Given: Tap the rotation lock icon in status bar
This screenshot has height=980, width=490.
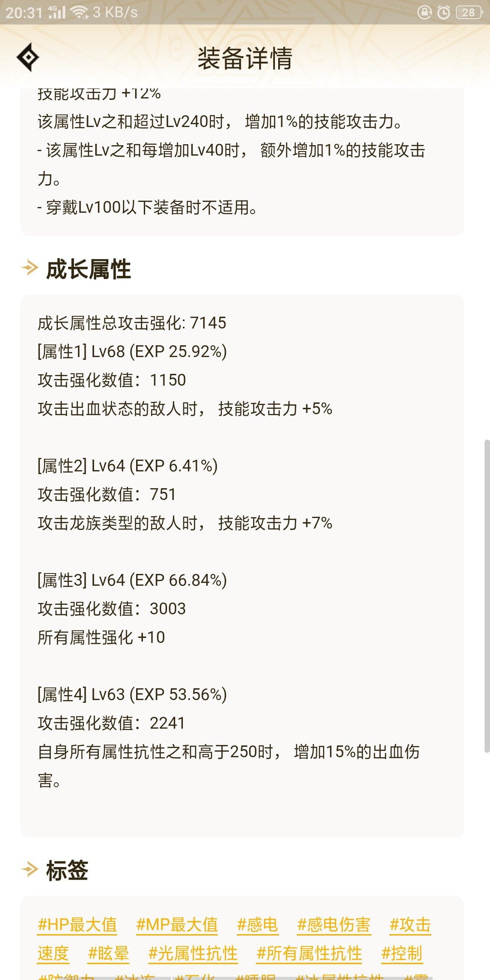Looking at the screenshot, I should click(x=424, y=12).
